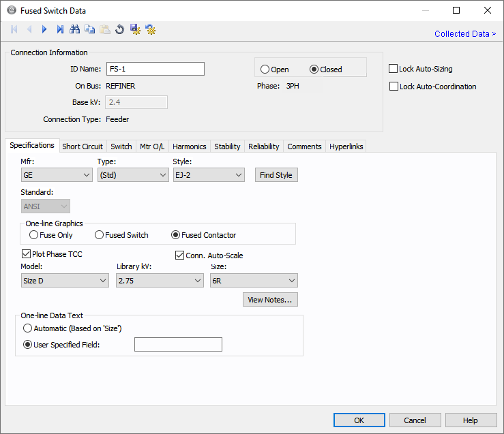Go to the next record arrow
The image size is (504, 434).
44,29
